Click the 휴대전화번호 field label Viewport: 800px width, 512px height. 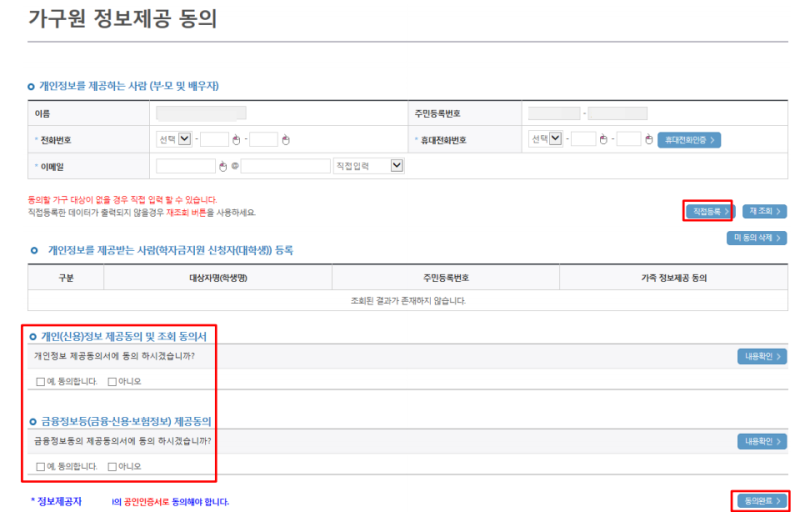click(x=443, y=140)
